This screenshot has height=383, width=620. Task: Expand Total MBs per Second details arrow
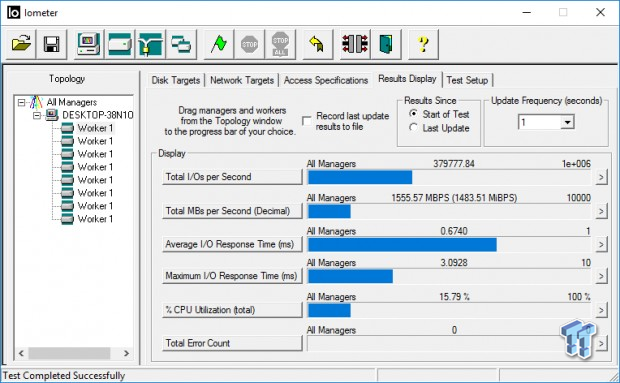pos(601,211)
